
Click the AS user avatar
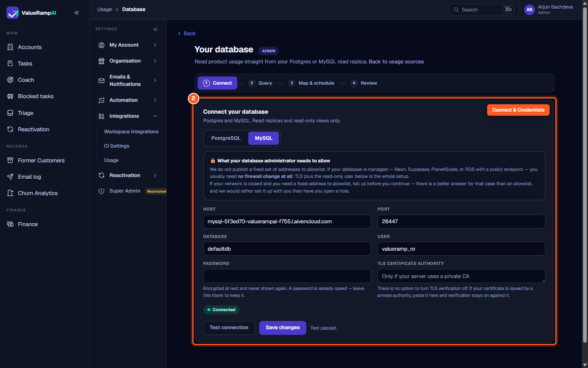click(x=530, y=9)
